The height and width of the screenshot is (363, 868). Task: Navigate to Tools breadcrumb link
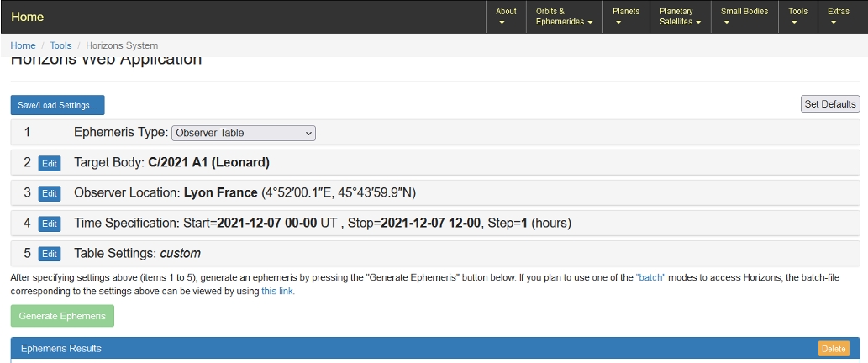click(60, 45)
